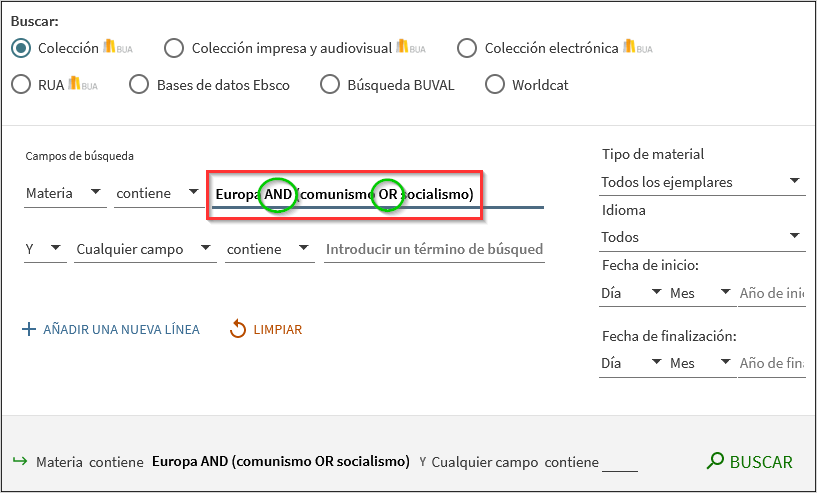Click the magnifying glass search icon
Image resolution: width=817 pixels, height=493 pixels.
coord(715,461)
